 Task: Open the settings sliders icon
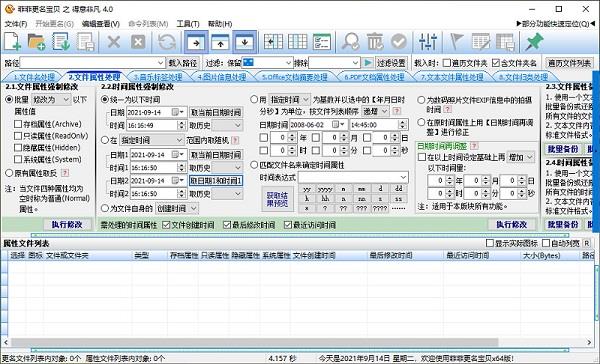coord(427,41)
